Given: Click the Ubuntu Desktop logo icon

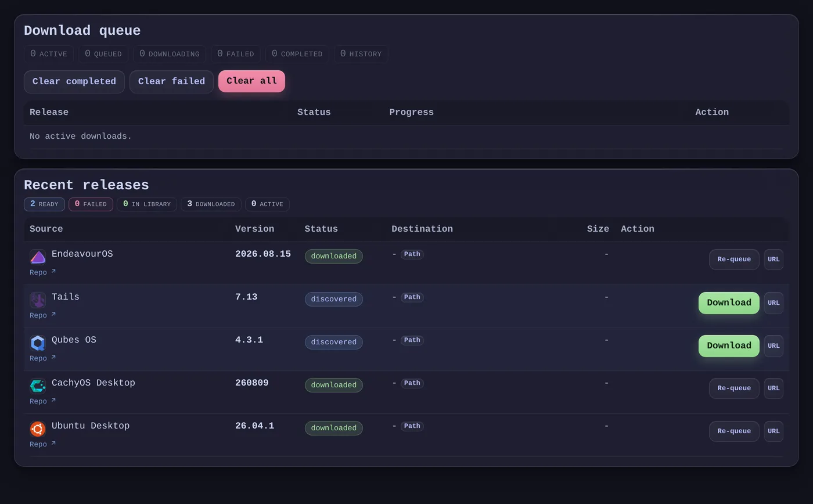Looking at the screenshot, I should coord(38,429).
